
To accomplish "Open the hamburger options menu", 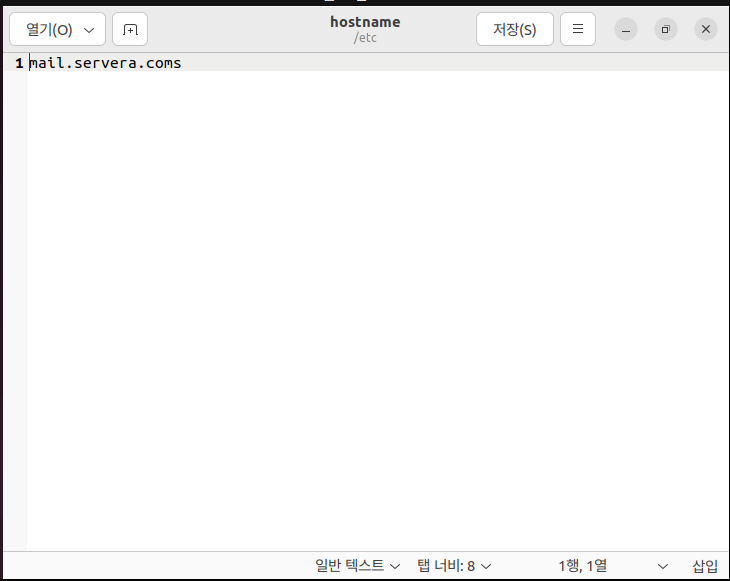I will pos(578,29).
